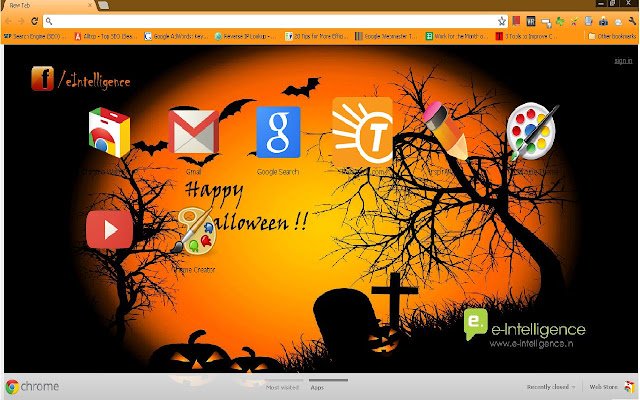640x400 pixels.
Task: Click the crossed tools extension icon
Action: click(574, 21)
